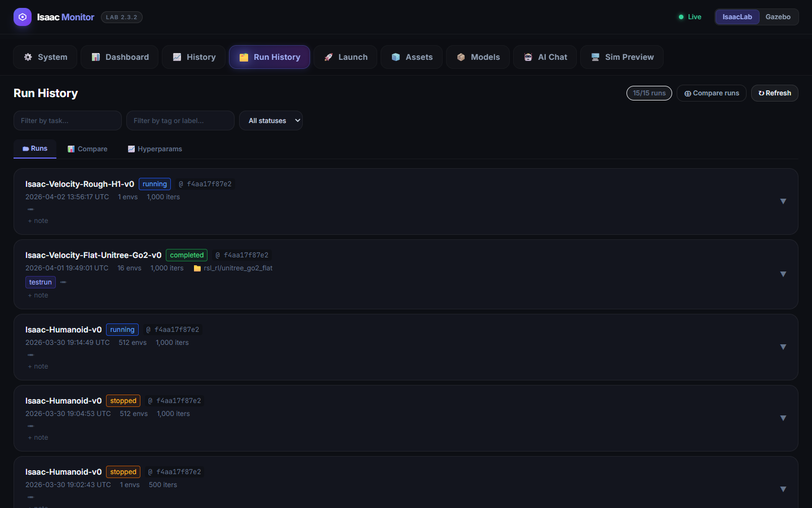Click the 15/15 runs counter
The width and height of the screenshot is (812, 508).
pyautogui.click(x=649, y=93)
